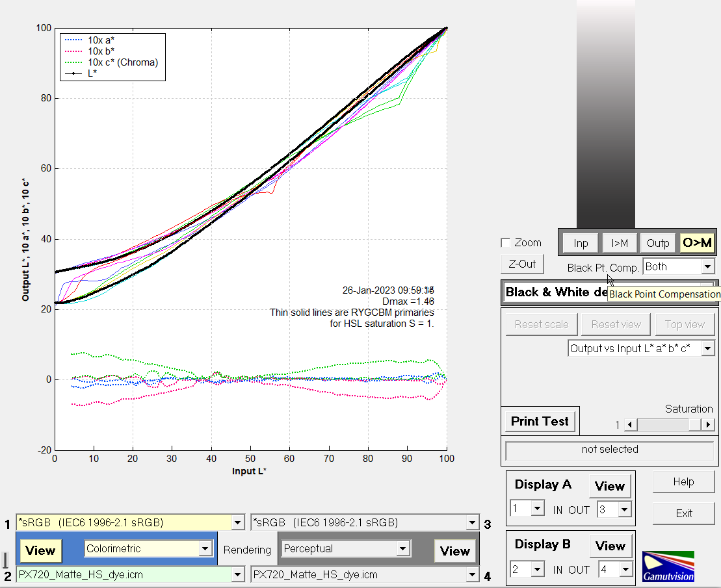Click the Help button
The image size is (721, 588).
tap(683, 482)
